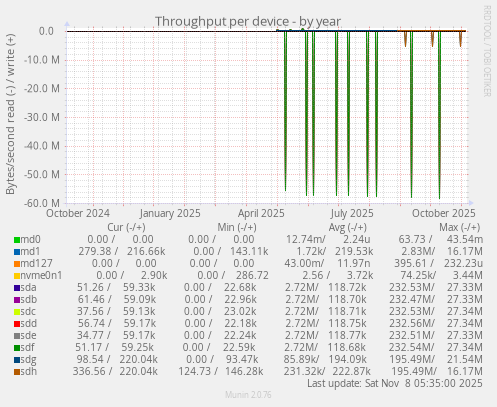Click md1 max write value '16.17M'
This screenshot has width=497, height=407.
[465, 251]
